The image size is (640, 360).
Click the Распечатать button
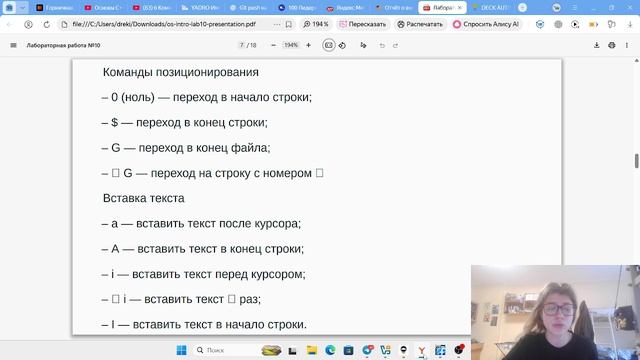tap(420, 24)
